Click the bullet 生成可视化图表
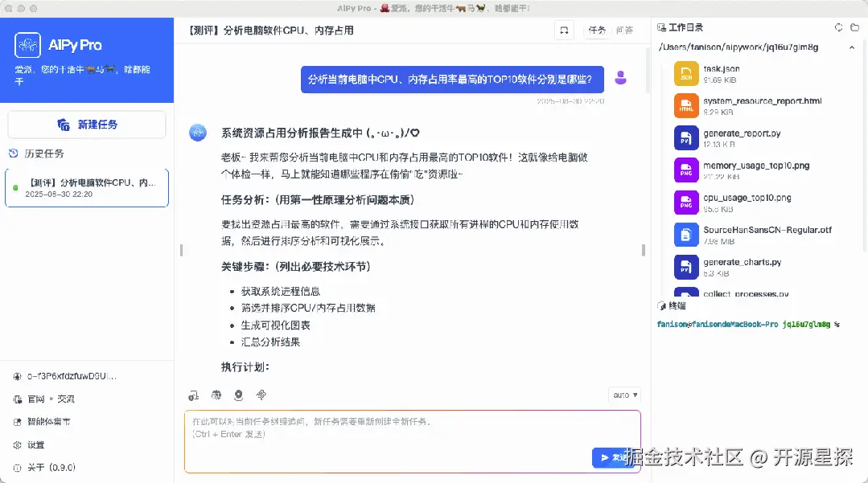This screenshot has width=868, height=483. [276, 325]
